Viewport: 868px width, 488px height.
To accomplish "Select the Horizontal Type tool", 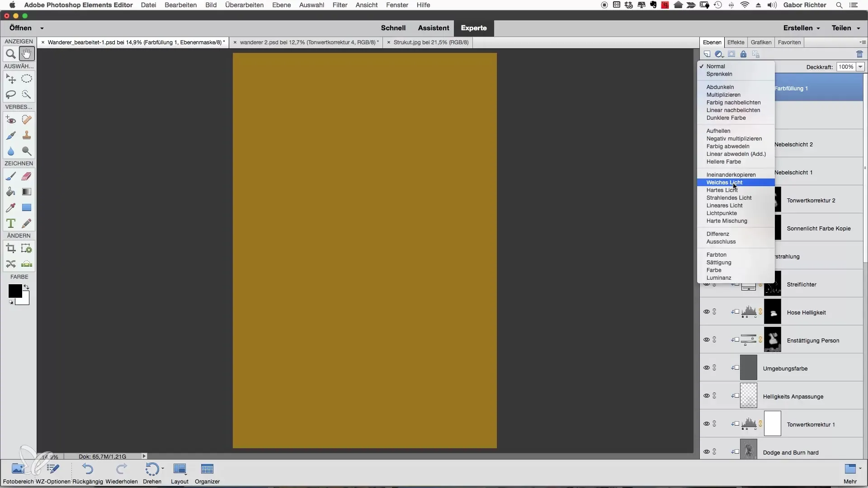I will coord(11,224).
